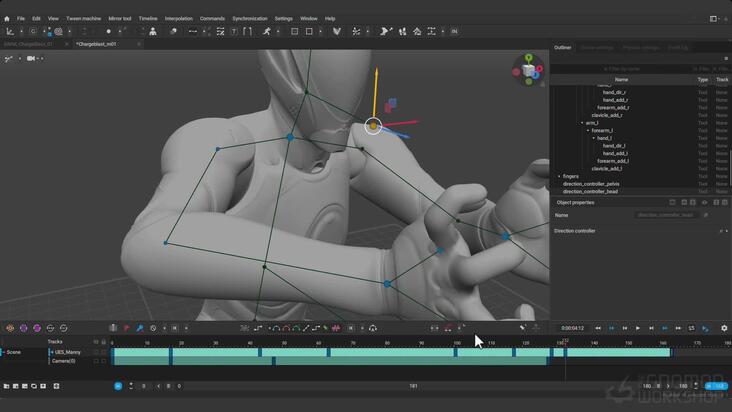Click the outliner filter search field
The width and height of the screenshot is (732, 412).
pyautogui.click(x=621, y=69)
